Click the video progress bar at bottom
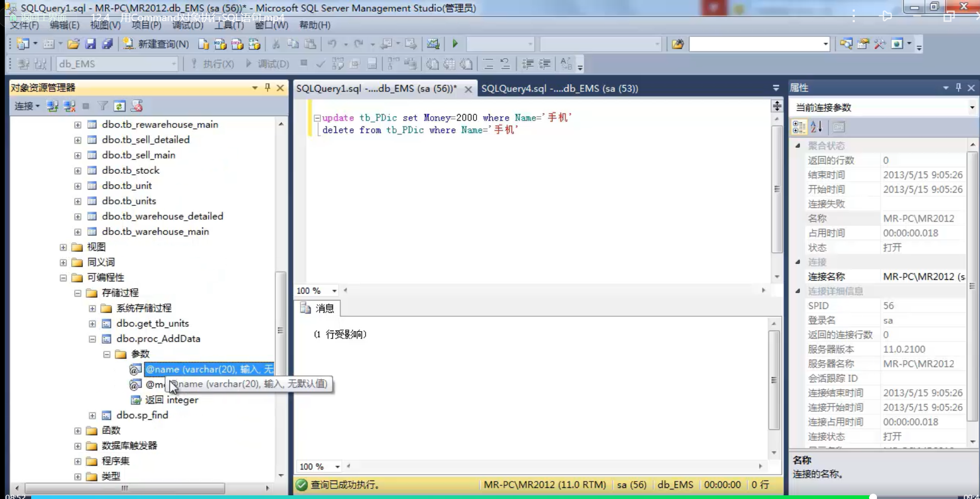 coord(490,497)
